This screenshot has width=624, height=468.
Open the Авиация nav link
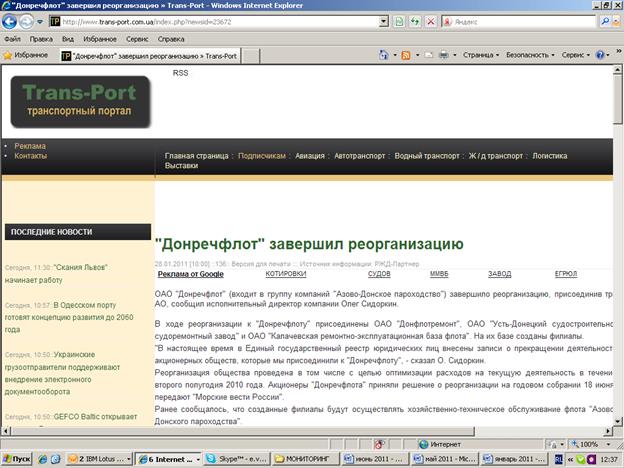(x=310, y=156)
